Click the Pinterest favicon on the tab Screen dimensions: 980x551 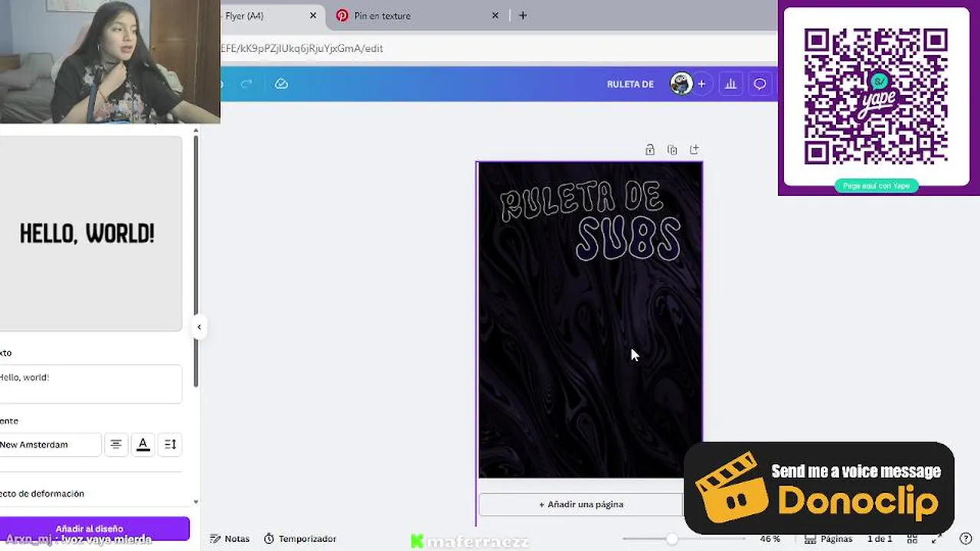(x=341, y=15)
